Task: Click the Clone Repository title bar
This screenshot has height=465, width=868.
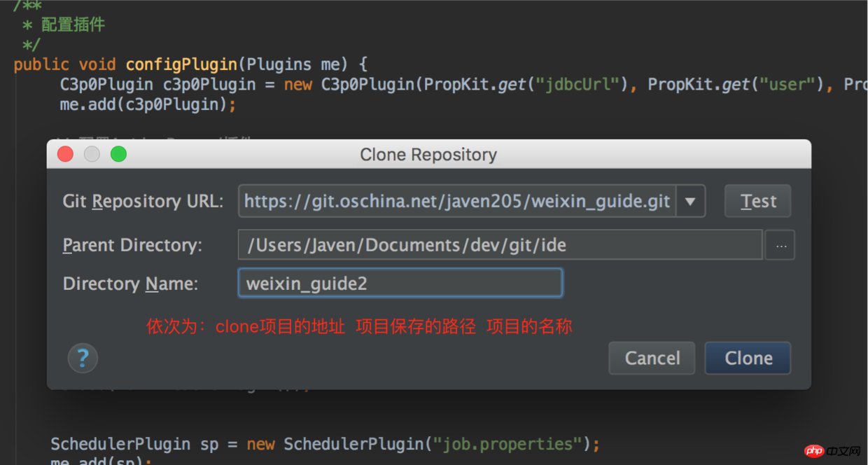Action: 428,154
